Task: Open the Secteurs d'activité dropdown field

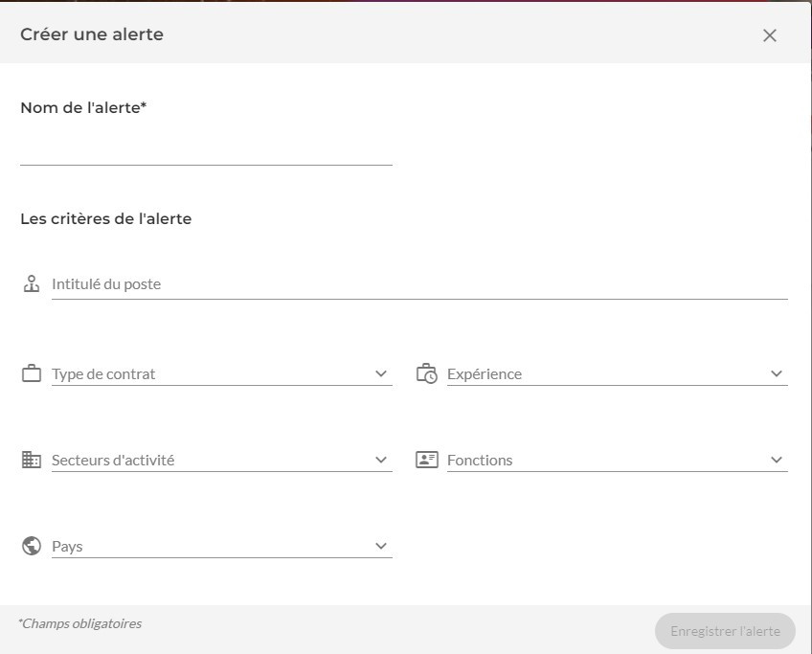Action: pos(211,460)
